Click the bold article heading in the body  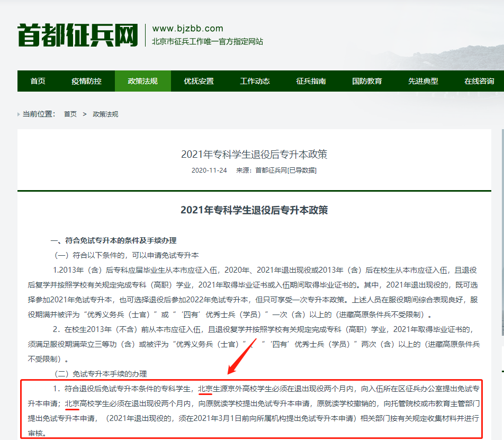tap(254, 210)
